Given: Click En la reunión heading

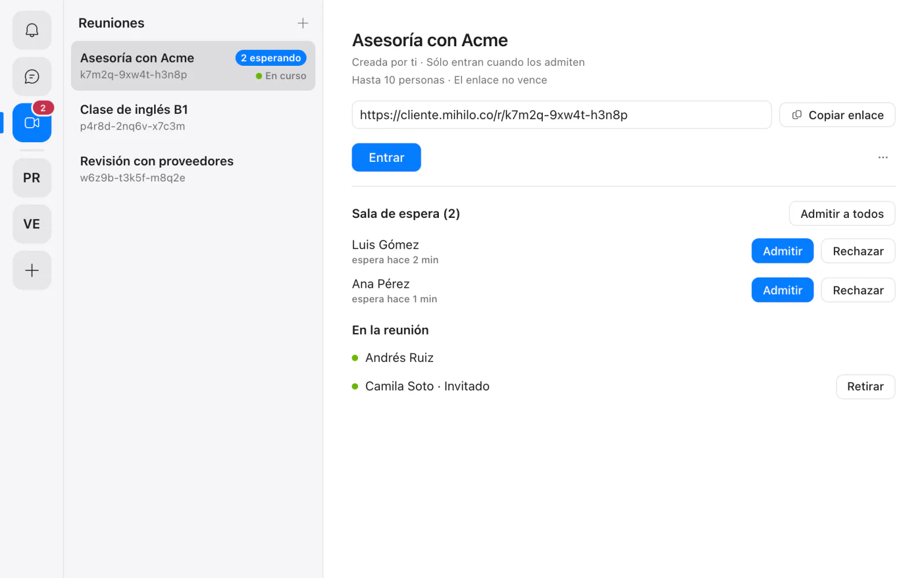Looking at the screenshot, I should 390,330.
